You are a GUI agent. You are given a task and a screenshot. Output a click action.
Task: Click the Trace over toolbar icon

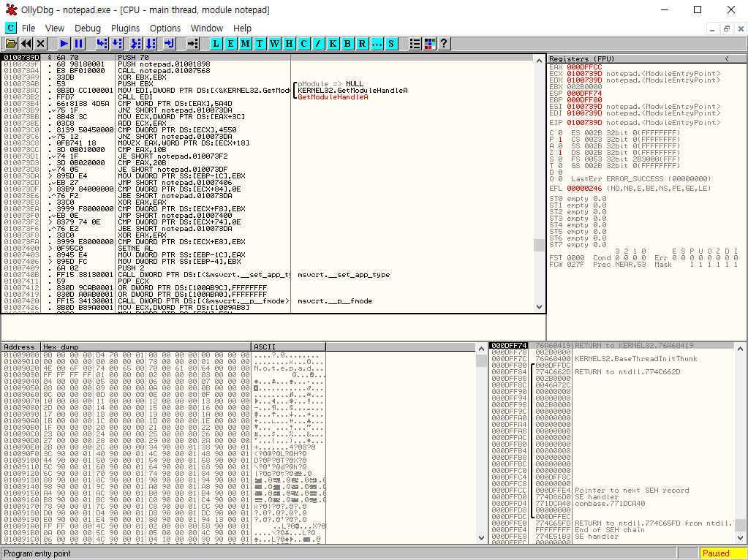pyautogui.click(x=151, y=44)
